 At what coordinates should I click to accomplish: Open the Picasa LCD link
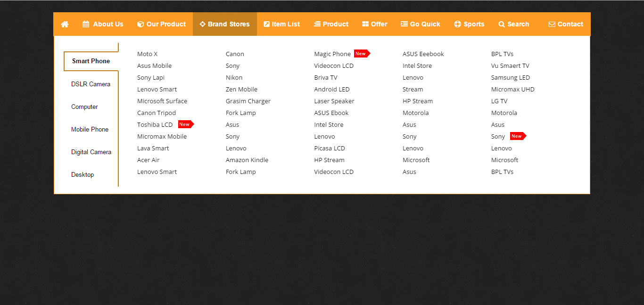pyautogui.click(x=330, y=148)
